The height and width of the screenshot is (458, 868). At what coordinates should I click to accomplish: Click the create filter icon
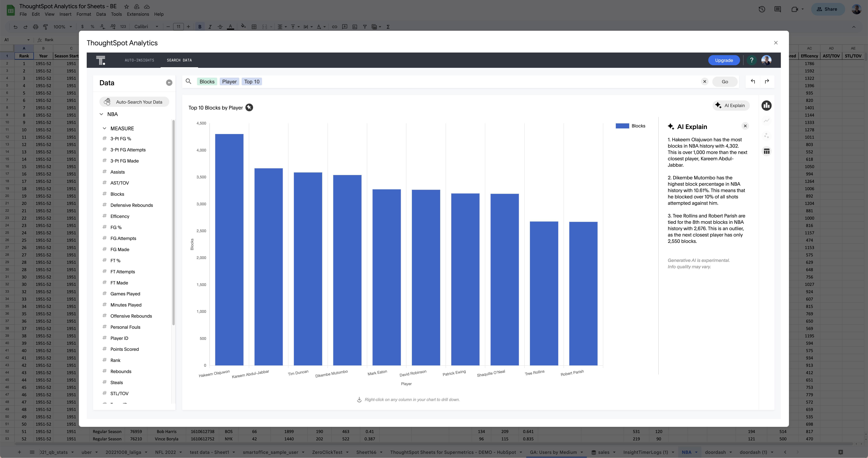click(x=365, y=27)
